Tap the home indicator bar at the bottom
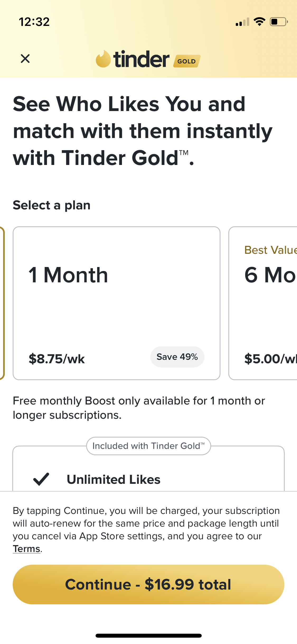 coord(148,636)
